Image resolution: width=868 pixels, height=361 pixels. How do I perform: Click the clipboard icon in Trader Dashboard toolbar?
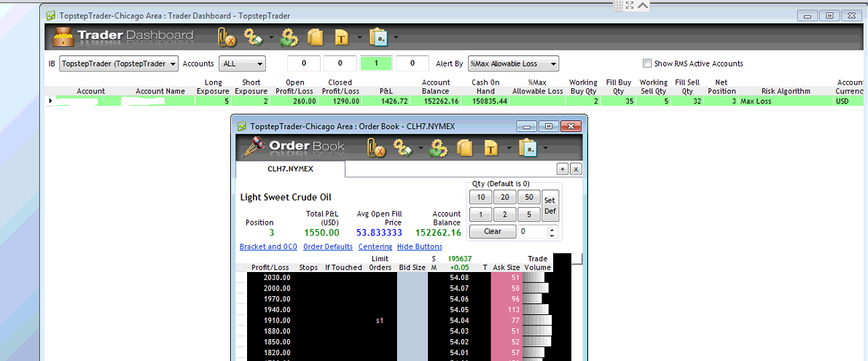pyautogui.click(x=380, y=38)
